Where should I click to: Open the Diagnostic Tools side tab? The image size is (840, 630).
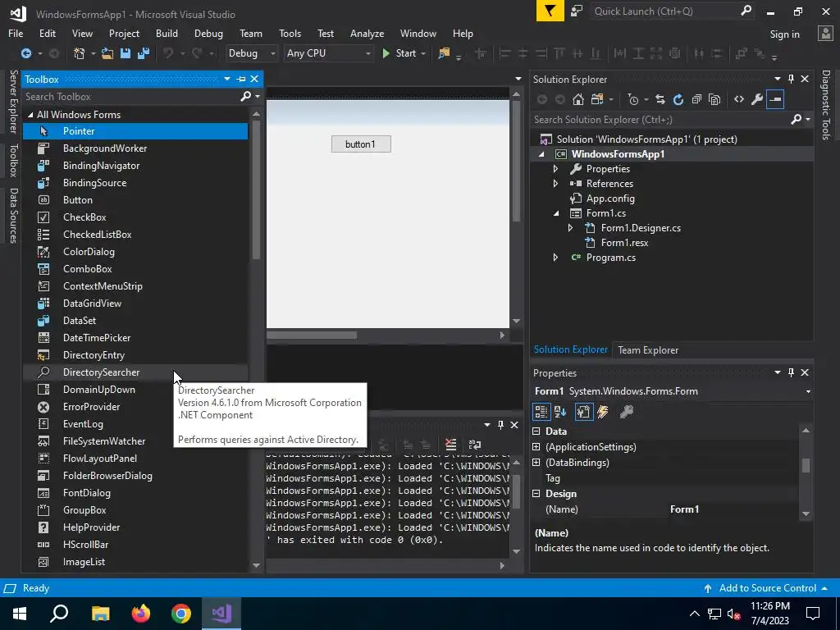825,104
